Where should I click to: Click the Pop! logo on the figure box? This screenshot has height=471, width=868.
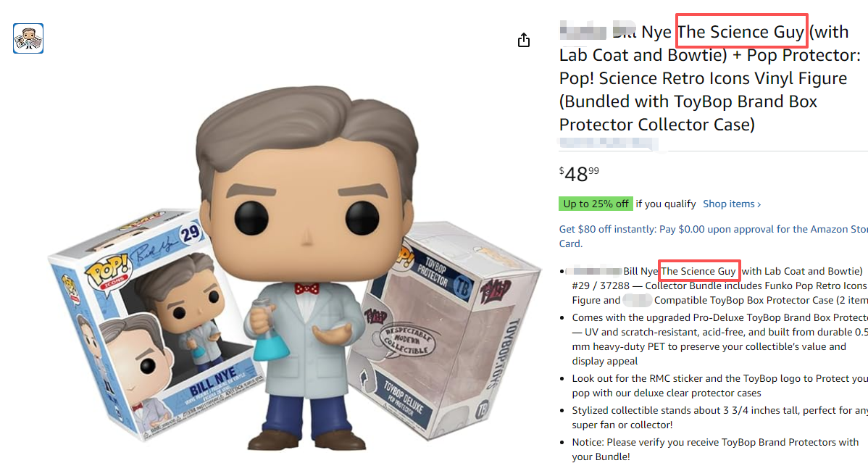click(108, 271)
